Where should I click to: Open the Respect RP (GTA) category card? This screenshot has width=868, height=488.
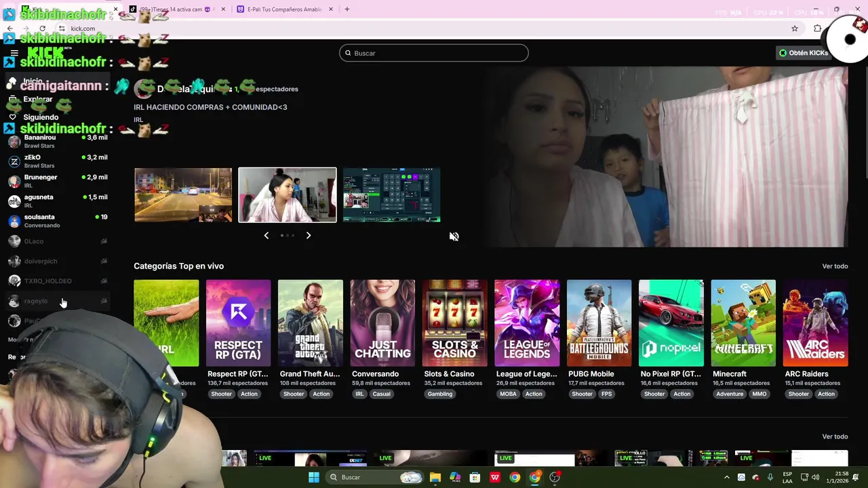pos(238,323)
